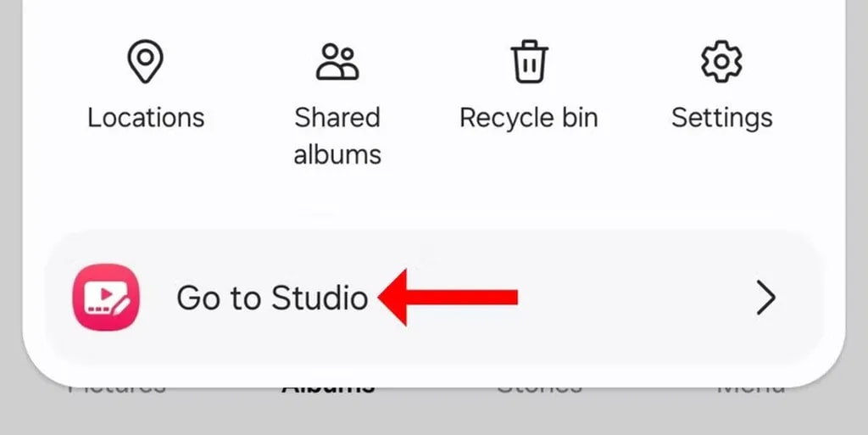Select the Shared albums text label

tap(337, 137)
